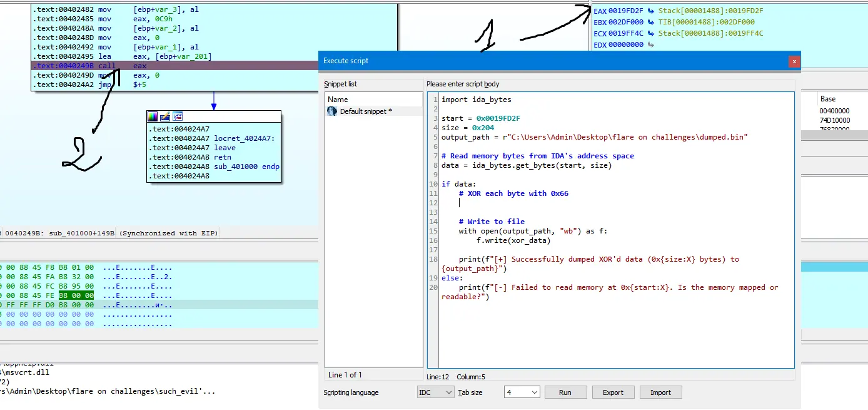The width and height of the screenshot is (868, 410).
Task: Click the Import button
Action: click(660, 392)
